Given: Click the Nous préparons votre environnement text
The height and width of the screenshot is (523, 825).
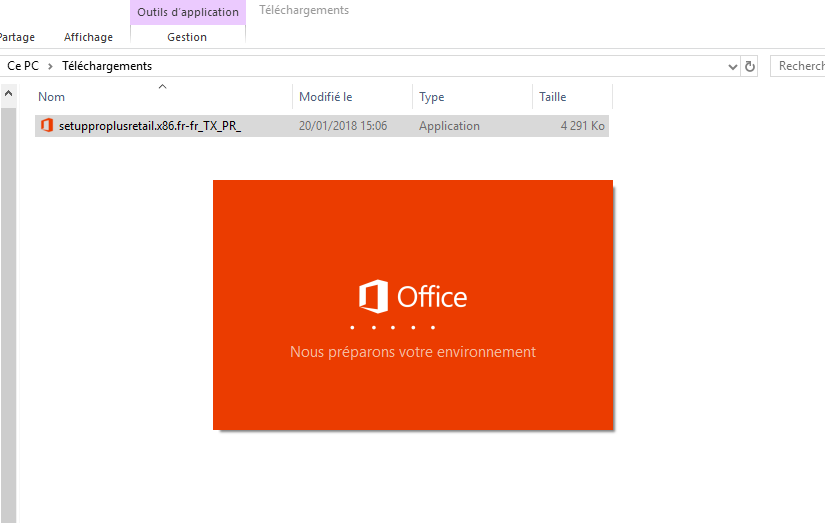Looking at the screenshot, I should (x=413, y=351).
